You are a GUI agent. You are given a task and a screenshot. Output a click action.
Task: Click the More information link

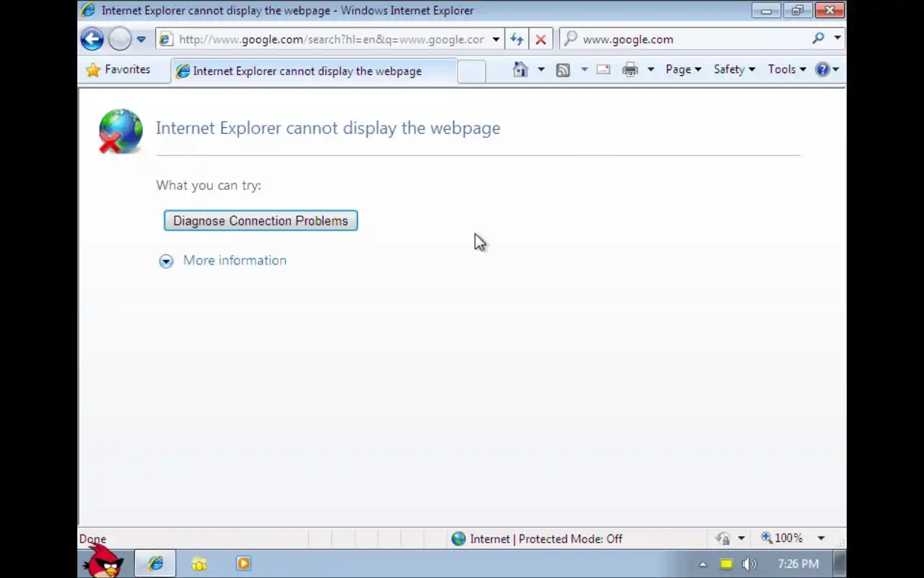[235, 260]
